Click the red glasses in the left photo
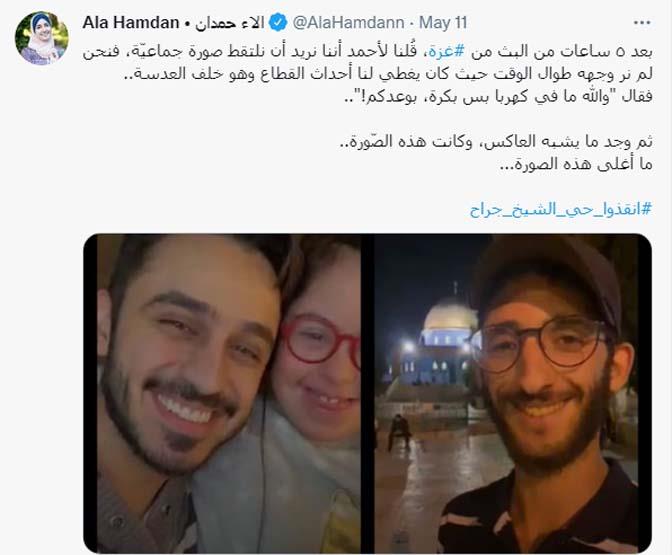This screenshot has height=555, width=672. (321, 339)
